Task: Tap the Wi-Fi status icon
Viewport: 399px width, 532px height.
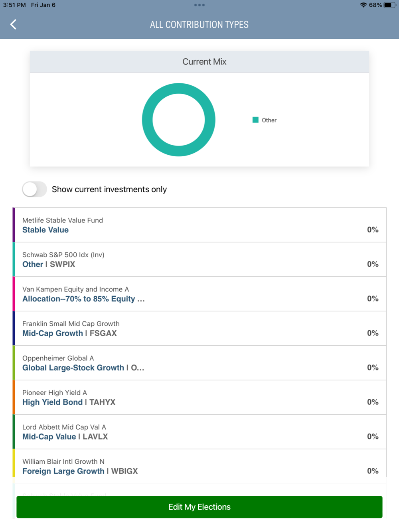Action: tap(363, 5)
